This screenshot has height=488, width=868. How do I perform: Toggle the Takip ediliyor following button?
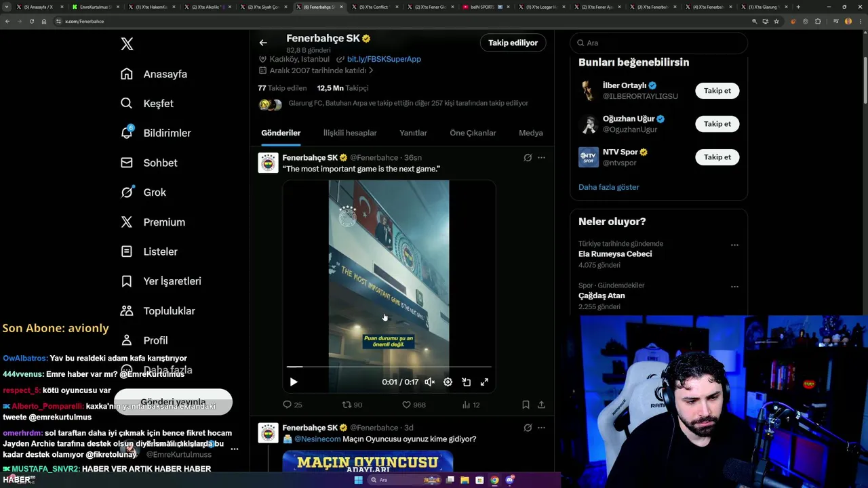point(513,43)
